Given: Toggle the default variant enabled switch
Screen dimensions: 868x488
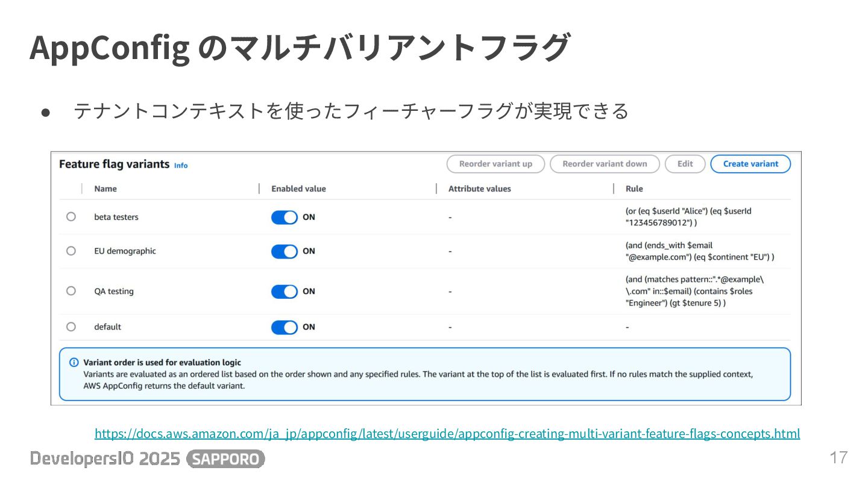Looking at the screenshot, I should pyautogui.click(x=285, y=327).
